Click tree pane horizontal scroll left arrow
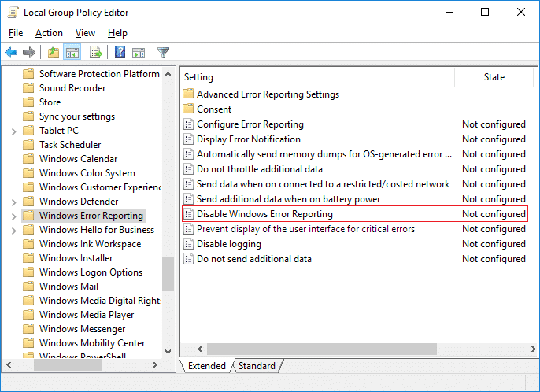The width and height of the screenshot is (540, 392). (9, 364)
